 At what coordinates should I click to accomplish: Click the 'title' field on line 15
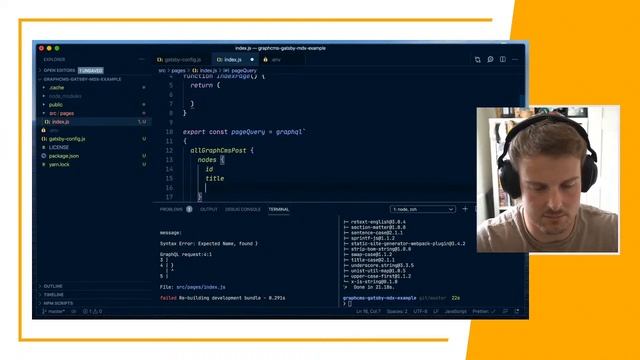coord(215,178)
